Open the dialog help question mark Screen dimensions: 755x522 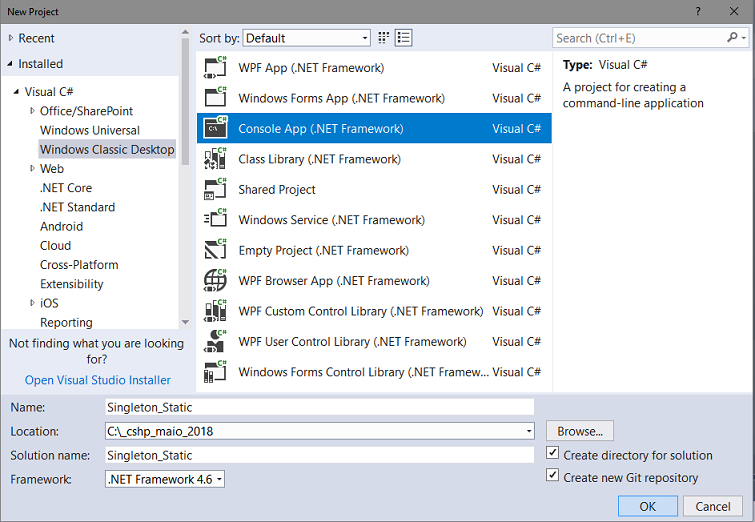click(698, 12)
